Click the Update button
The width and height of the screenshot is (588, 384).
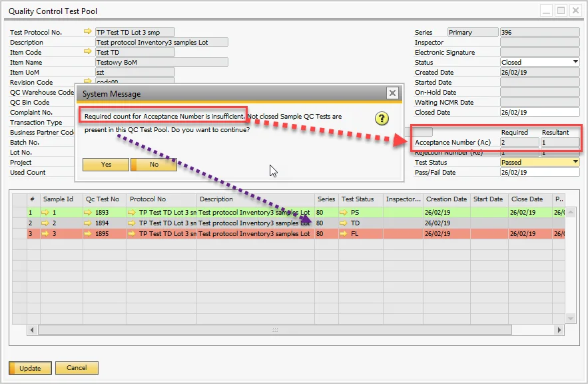coord(30,368)
